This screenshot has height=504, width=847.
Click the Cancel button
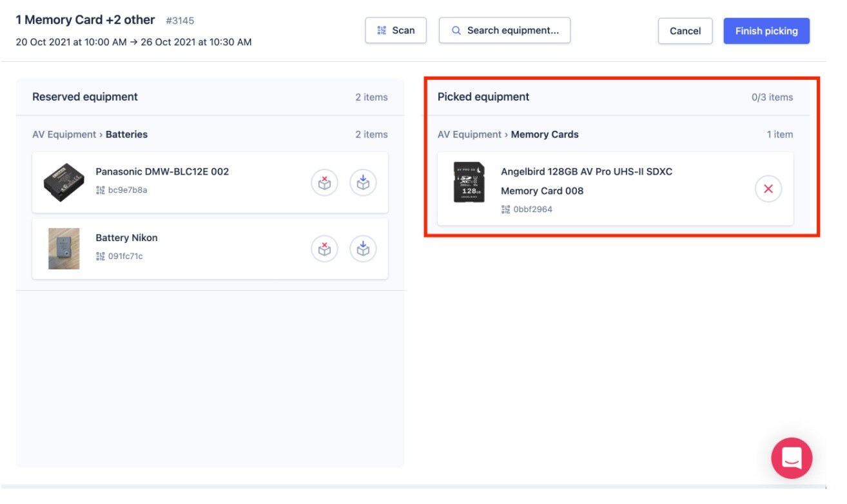tap(685, 31)
